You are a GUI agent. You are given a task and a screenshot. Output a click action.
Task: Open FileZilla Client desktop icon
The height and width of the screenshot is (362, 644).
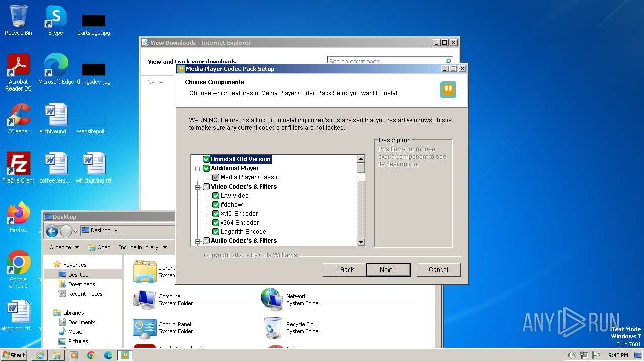(x=18, y=167)
